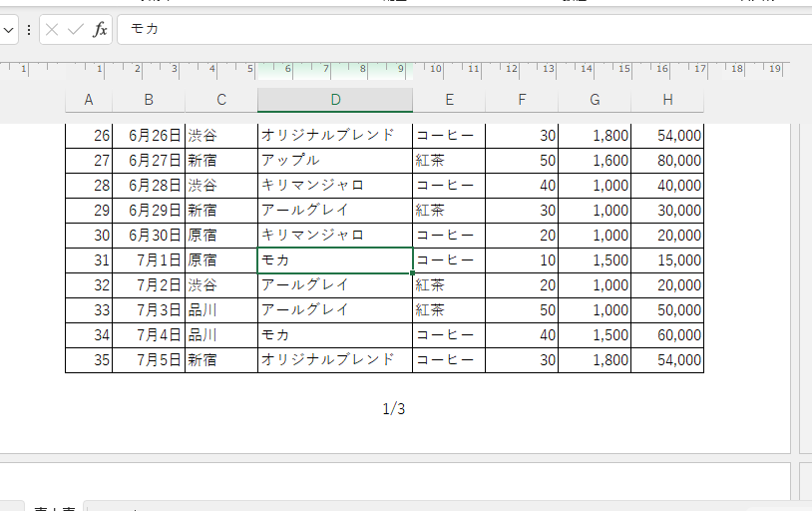Expand the Name Box dropdown arrow
The width and height of the screenshot is (812, 511).
pyautogui.click(x=8, y=30)
